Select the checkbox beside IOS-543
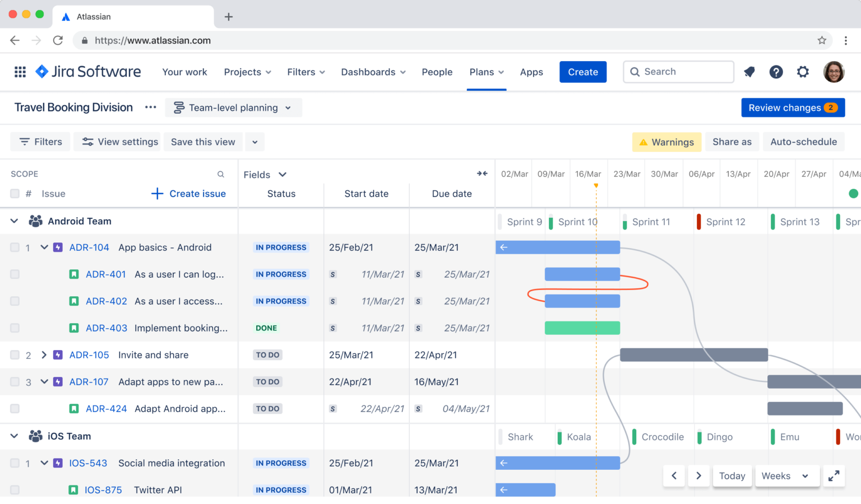Screen dimensions: 861x504 tap(15, 463)
